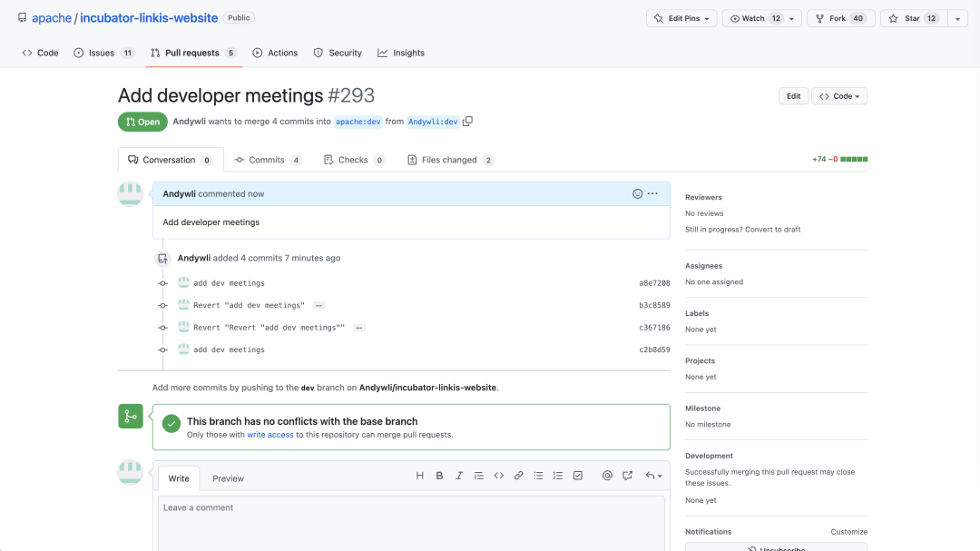Open the Andywli:dev head branch link
This screenshot has width=980, height=551.
pyautogui.click(x=433, y=122)
